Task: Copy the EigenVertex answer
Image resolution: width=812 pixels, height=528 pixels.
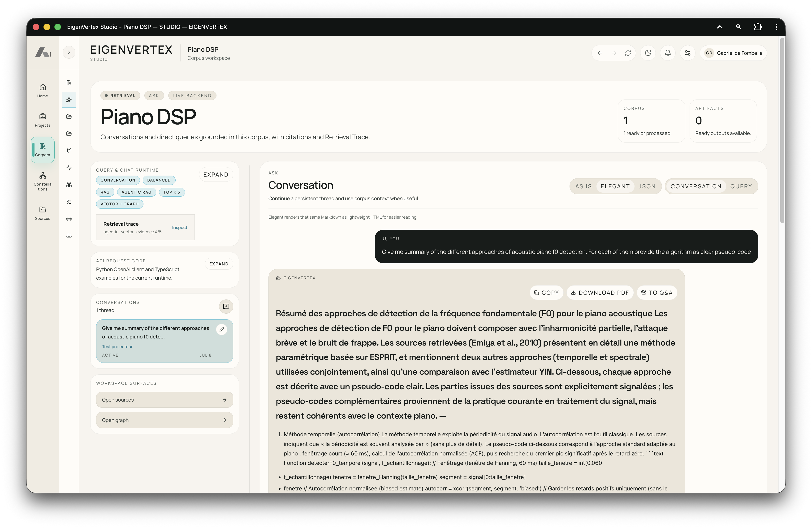Action: (546, 293)
